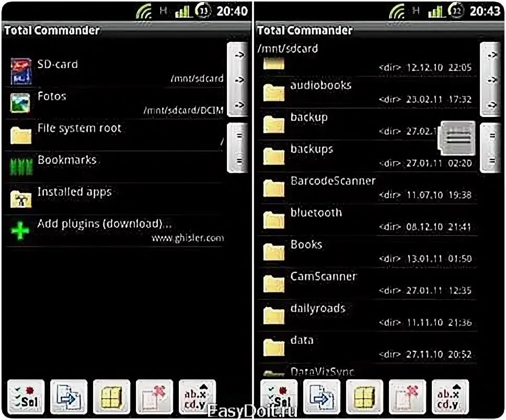This screenshot has width=506, height=420.
Task: Open the Fotos entry icon
Action: 20,103
